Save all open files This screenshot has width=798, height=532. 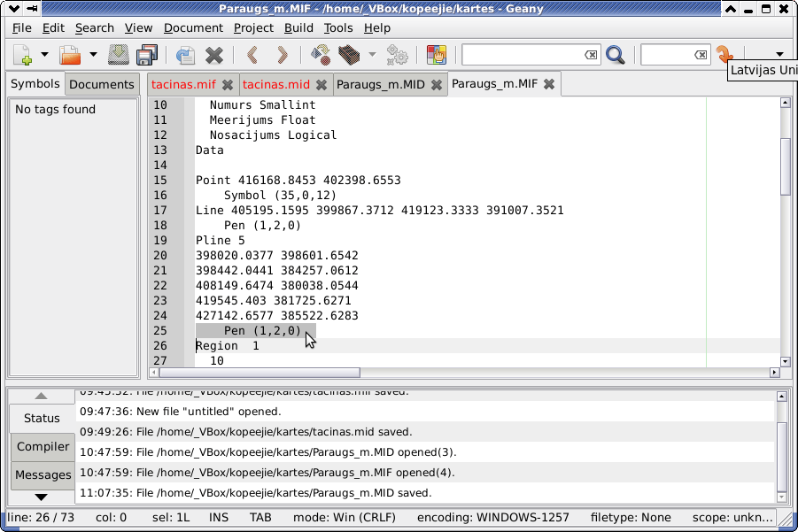pyautogui.click(x=147, y=54)
